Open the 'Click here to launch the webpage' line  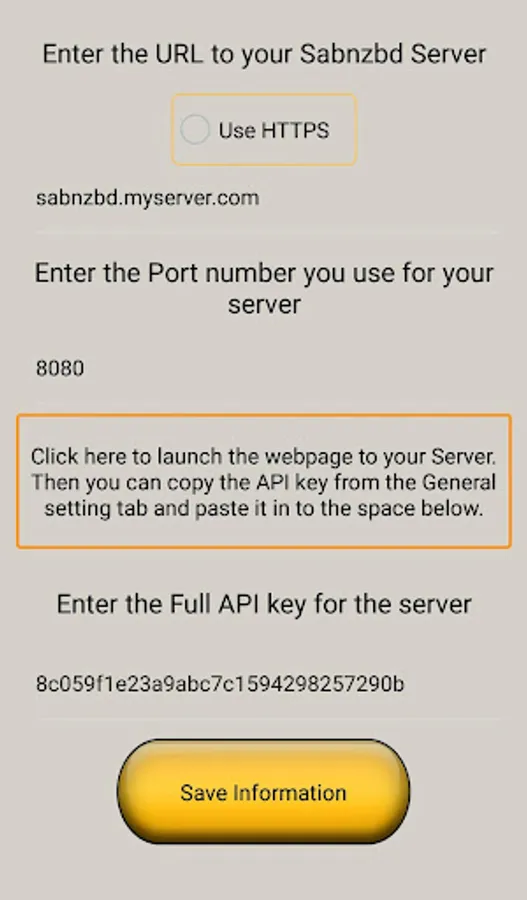point(264,456)
